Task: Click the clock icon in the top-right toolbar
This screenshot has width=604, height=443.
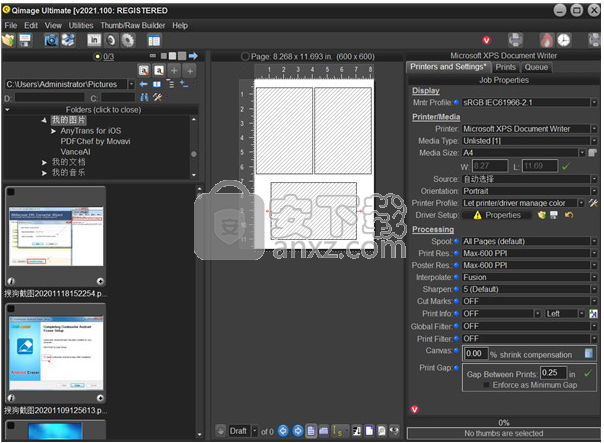Action: (564, 40)
